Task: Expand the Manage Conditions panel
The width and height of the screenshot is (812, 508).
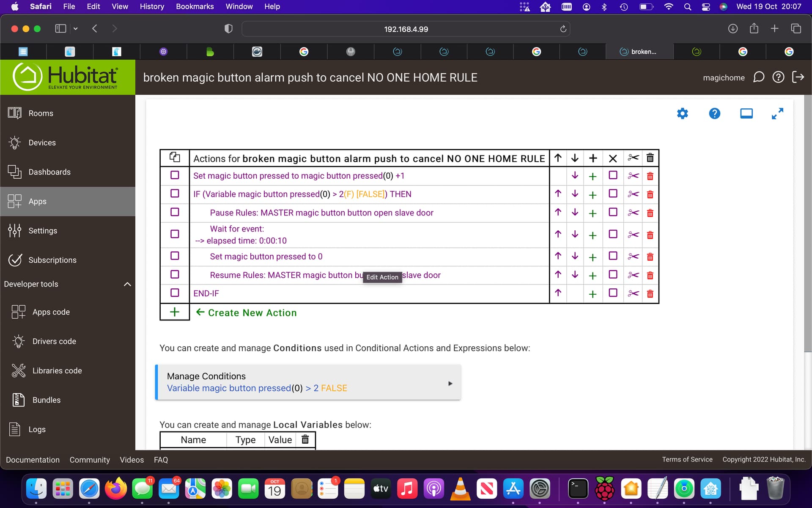Action: coord(450,383)
